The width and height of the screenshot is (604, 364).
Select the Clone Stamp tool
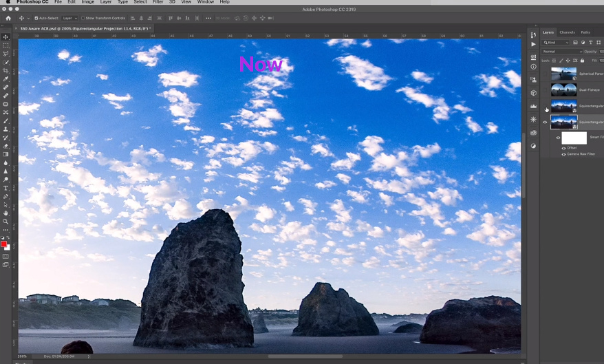pos(6,129)
